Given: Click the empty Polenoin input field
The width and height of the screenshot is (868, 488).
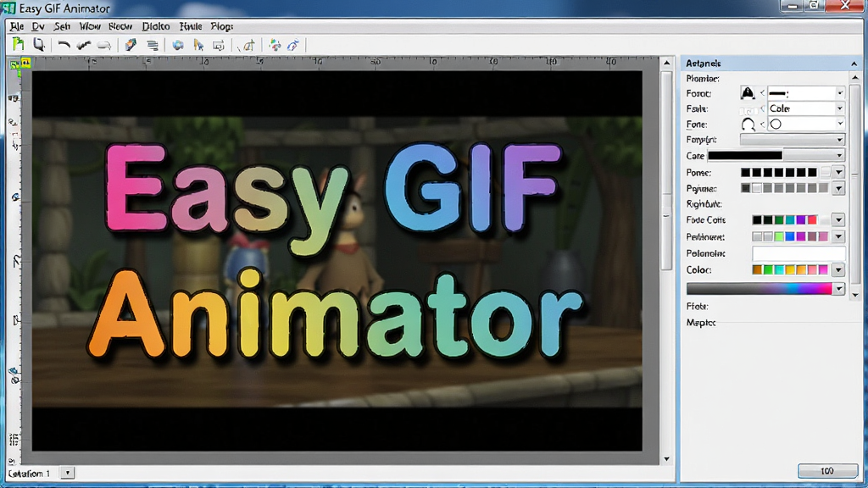Looking at the screenshot, I should [798, 253].
